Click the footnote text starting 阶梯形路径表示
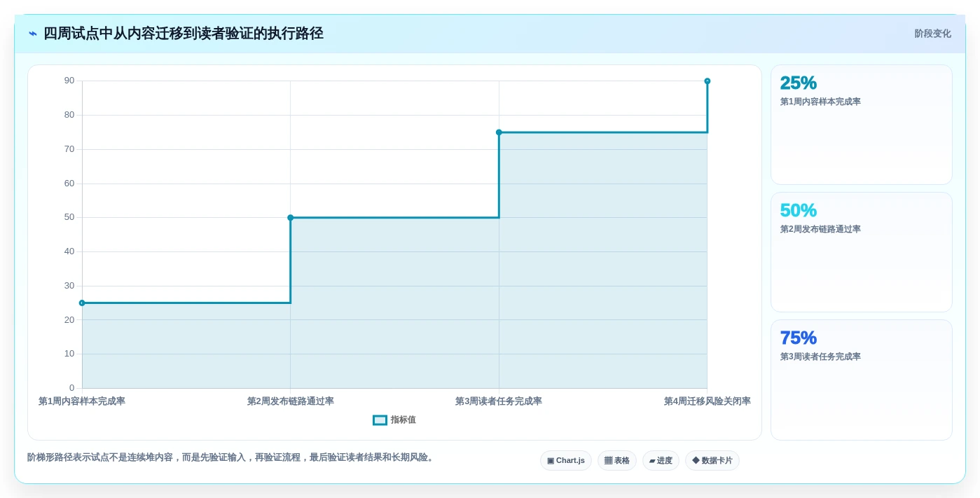This screenshot has width=980, height=498. point(232,457)
